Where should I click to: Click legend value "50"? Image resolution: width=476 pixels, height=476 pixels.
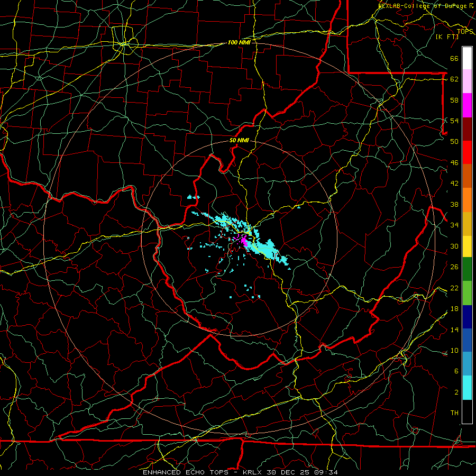click(454, 141)
